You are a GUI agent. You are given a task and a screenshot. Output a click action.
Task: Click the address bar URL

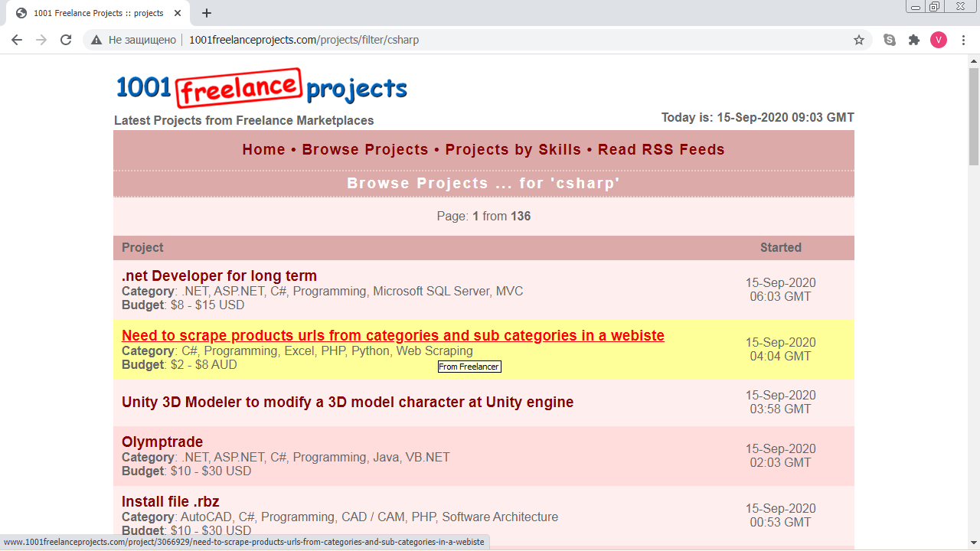(304, 40)
